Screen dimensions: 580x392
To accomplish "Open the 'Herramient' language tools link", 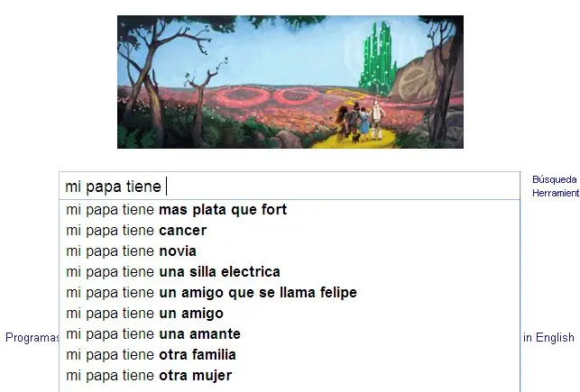I will pyautogui.click(x=554, y=194).
